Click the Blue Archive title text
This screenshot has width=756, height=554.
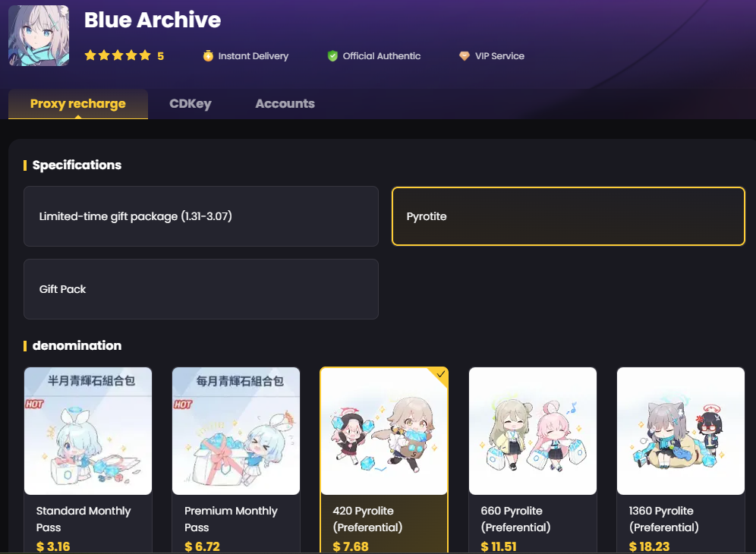pyautogui.click(x=153, y=20)
